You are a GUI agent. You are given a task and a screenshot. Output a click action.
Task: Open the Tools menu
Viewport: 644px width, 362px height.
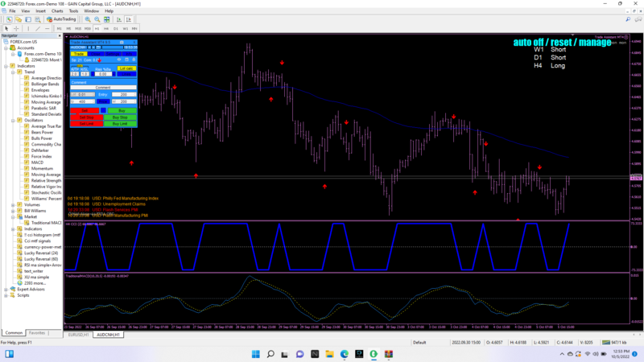[73, 11]
